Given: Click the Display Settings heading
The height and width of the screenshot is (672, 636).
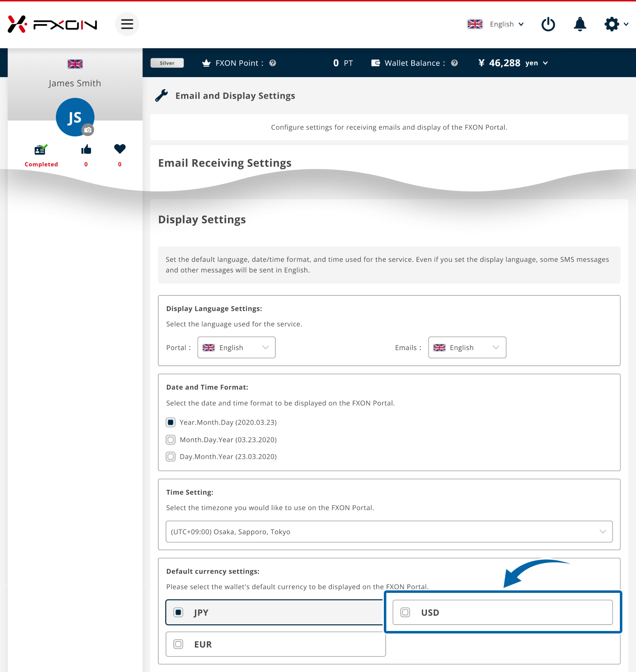Looking at the screenshot, I should 202,220.
